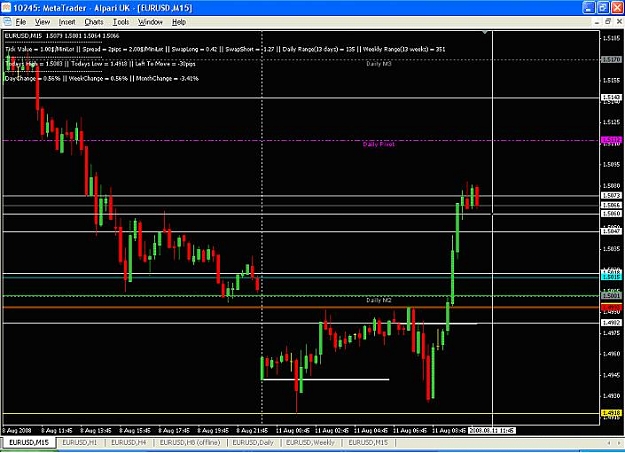Viewport: 625px width, 453px height.
Task: Click the highlighted 2008.08.11 11:45 time label
Action: click(491, 431)
